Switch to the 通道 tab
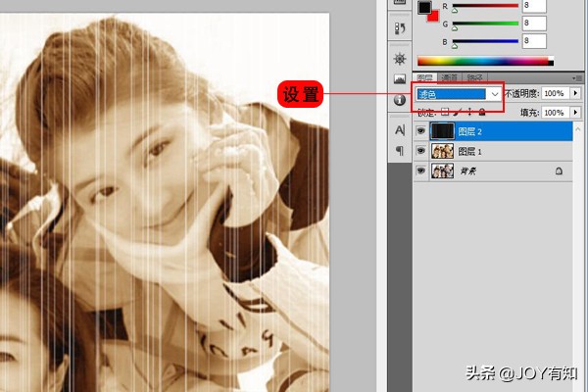588x392 pixels. [x=449, y=77]
